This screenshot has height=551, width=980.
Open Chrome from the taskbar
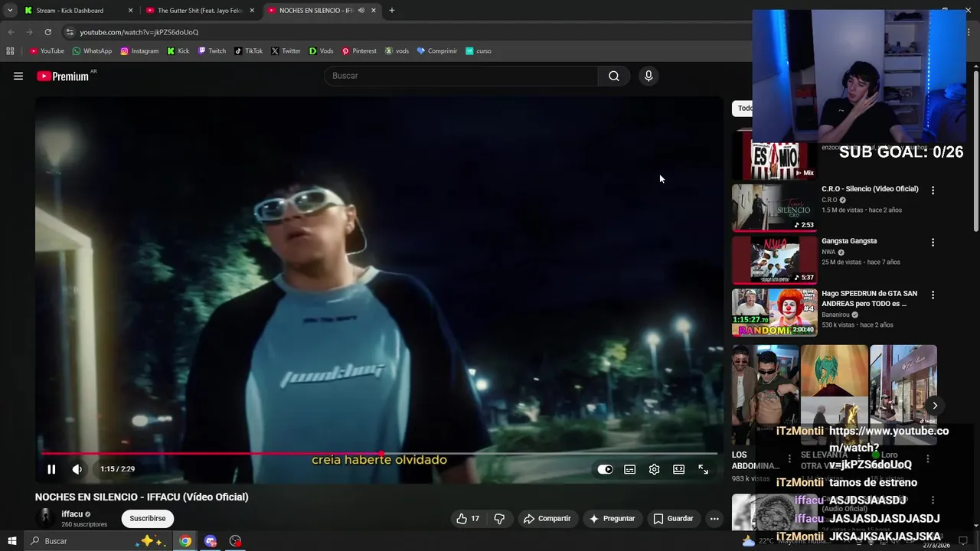pos(185,541)
